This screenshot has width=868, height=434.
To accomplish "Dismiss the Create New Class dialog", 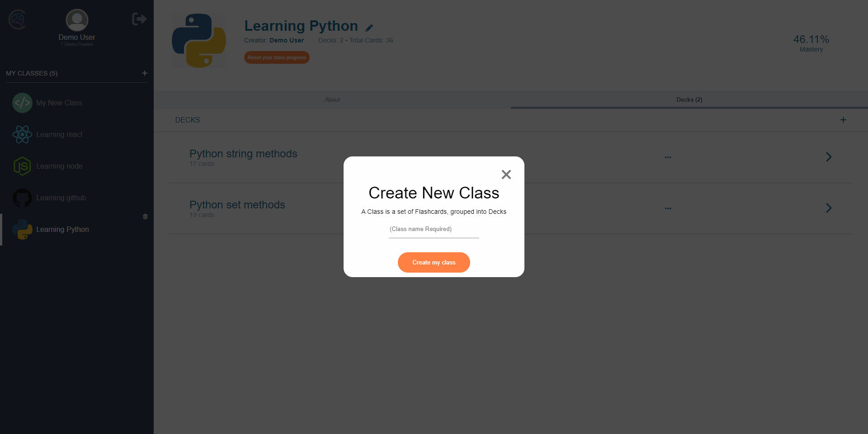I will click(x=506, y=175).
